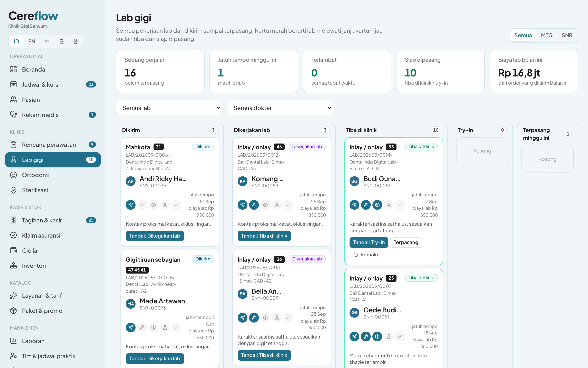Click the Tiba di klinik badge on Gede Budi card
The width and height of the screenshot is (588, 368).
coord(421,278)
